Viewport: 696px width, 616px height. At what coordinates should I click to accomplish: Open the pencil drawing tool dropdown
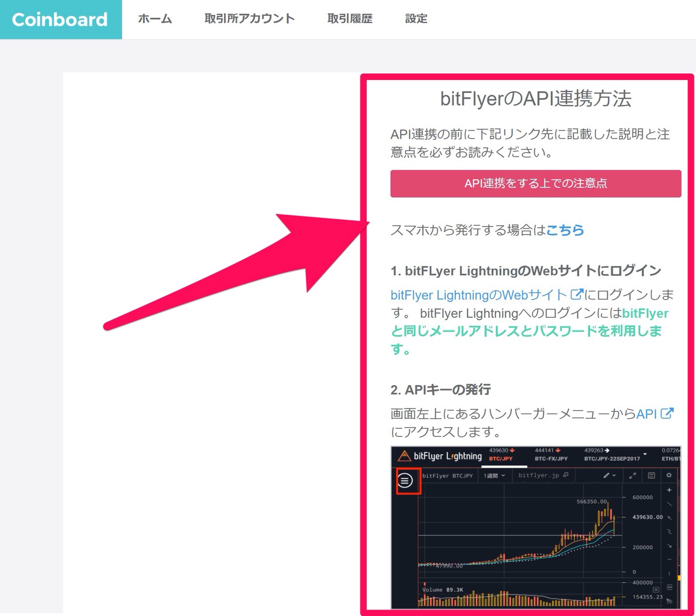609,476
